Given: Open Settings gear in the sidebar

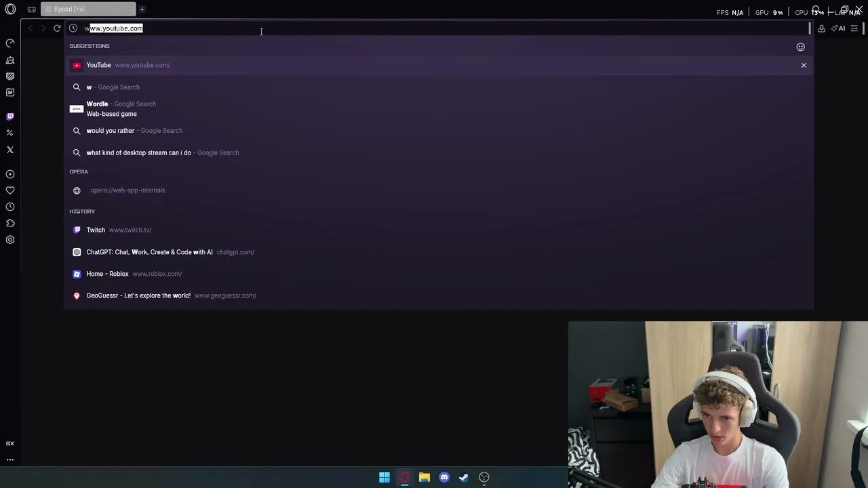Looking at the screenshot, I should coord(10,240).
